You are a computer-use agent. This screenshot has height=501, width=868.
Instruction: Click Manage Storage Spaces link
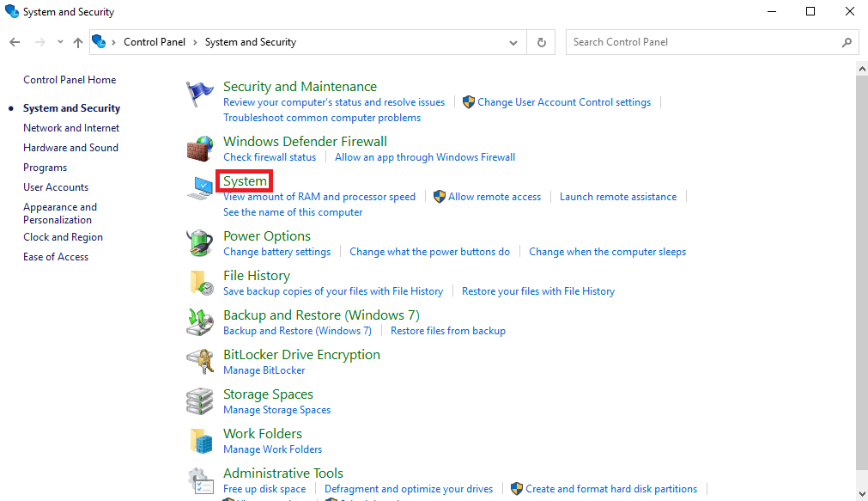click(276, 410)
